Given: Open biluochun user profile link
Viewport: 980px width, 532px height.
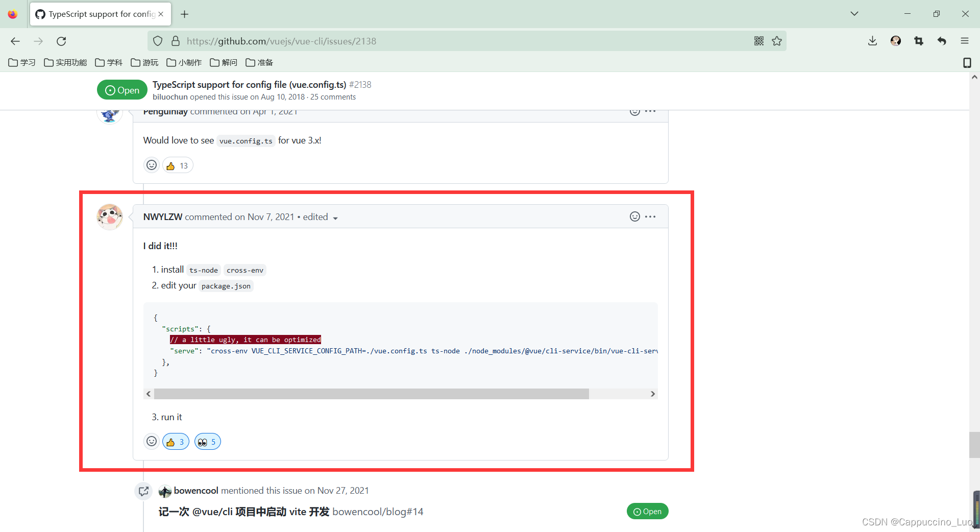Looking at the screenshot, I should [x=170, y=97].
